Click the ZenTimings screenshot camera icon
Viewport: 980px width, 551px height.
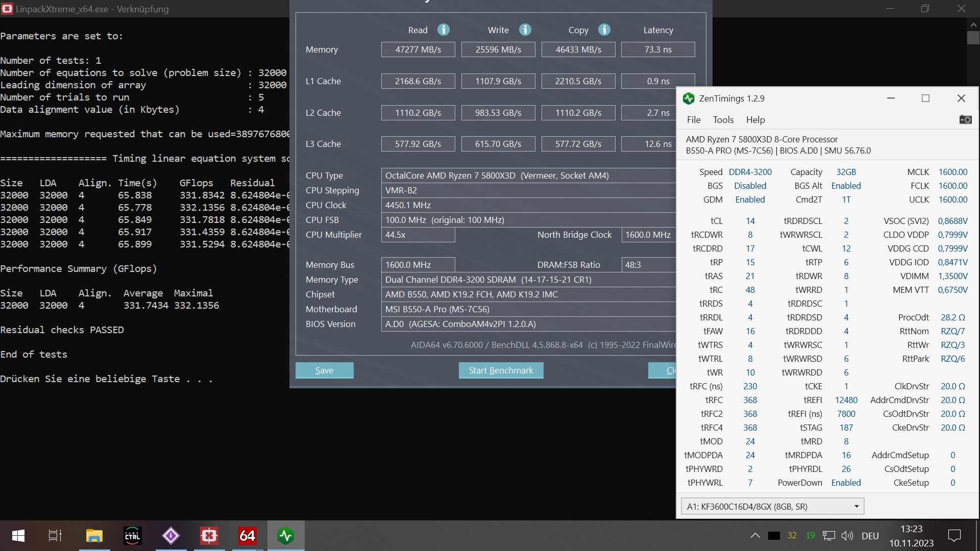965,119
